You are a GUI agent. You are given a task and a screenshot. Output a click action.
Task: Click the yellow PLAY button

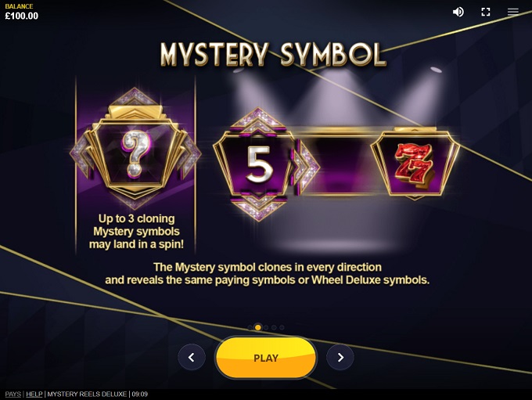tap(266, 358)
